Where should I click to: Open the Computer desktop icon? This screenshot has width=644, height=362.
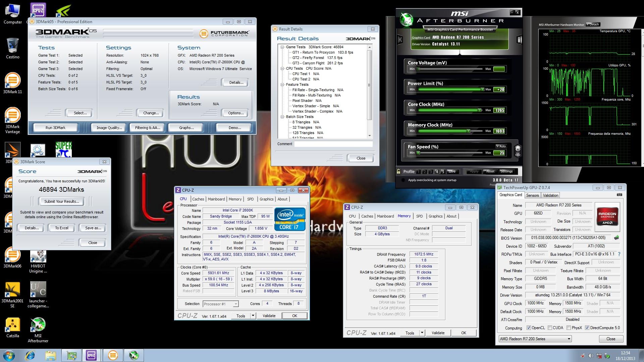point(13,14)
